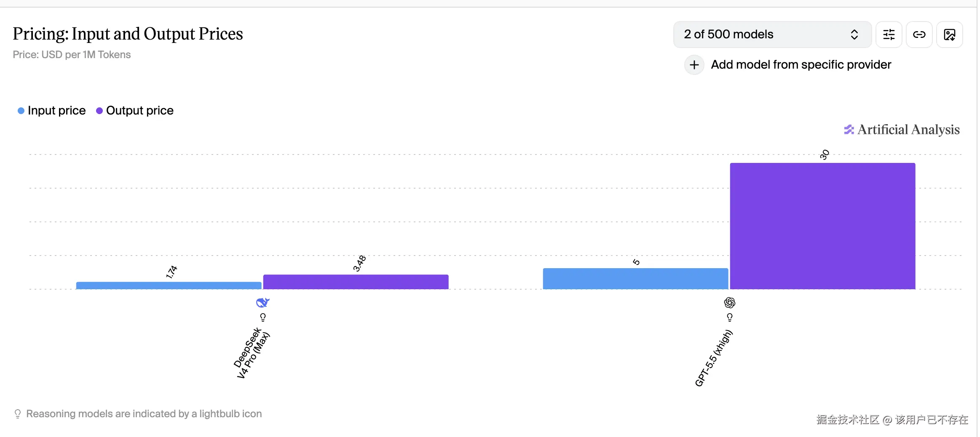The height and width of the screenshot is (437, 980).
Task: Click the plus icon to add model
Action: pos(694,65)
